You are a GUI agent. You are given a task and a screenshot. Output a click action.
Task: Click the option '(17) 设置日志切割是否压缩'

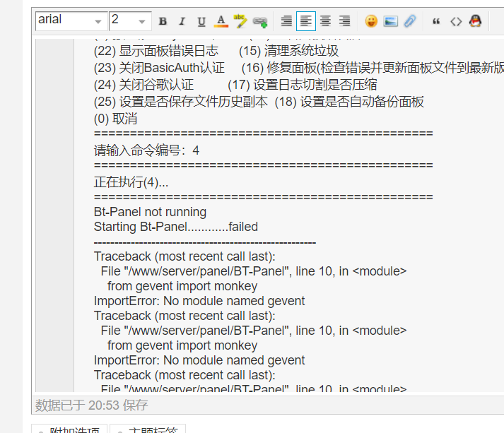tap(302, 85)
